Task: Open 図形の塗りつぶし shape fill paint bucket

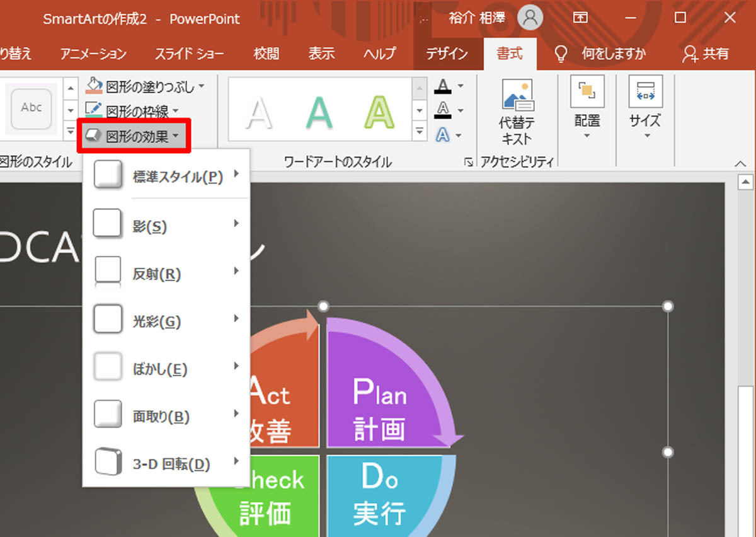Action: pos(145,86)
